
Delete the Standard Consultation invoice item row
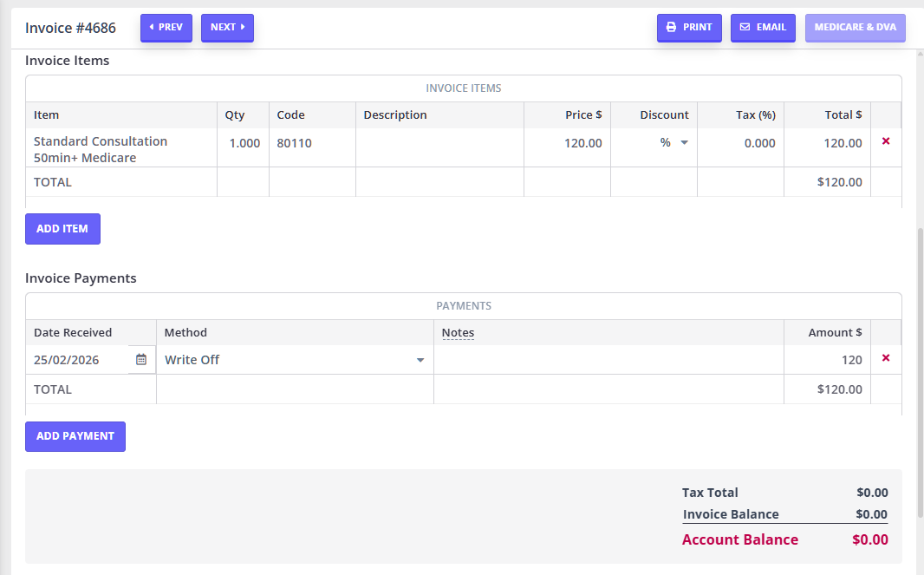(885, 141)
